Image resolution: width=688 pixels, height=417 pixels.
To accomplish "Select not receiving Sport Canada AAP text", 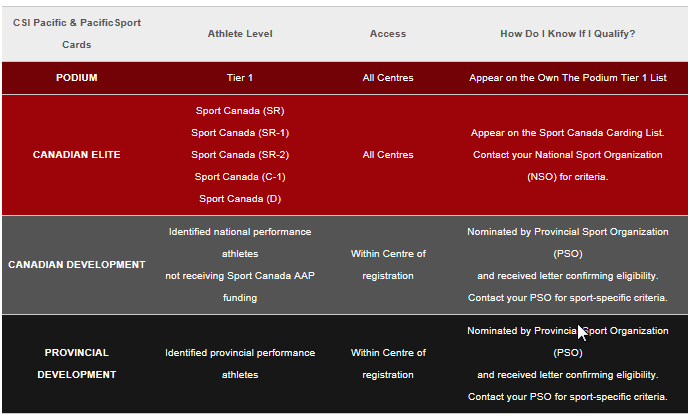I will click(240, 276).
